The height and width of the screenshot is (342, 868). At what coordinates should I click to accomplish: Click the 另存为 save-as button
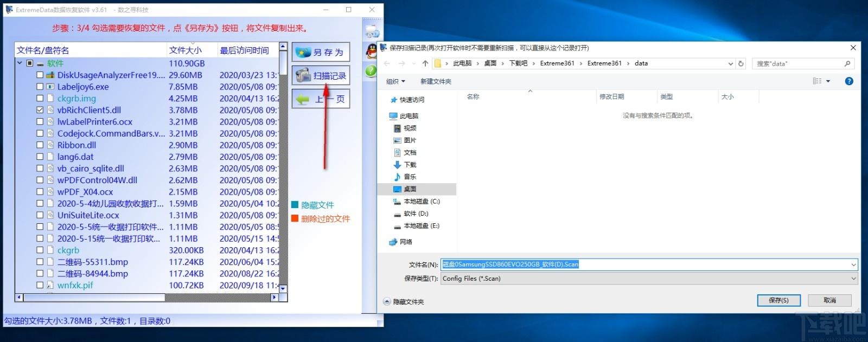(x=321, y=52)
